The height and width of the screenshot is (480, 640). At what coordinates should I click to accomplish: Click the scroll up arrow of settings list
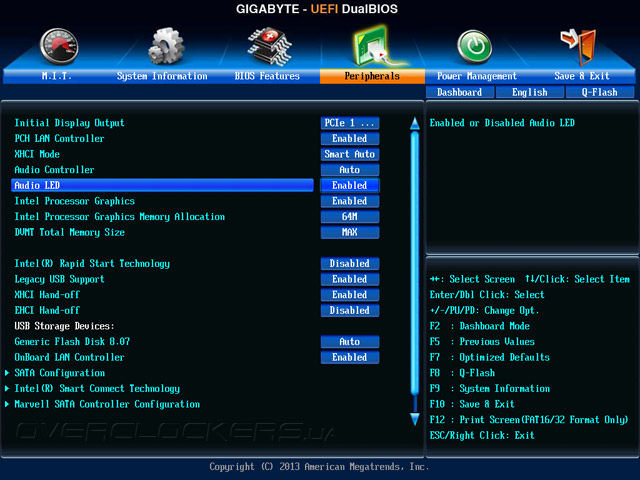pyautogui.click(x=415, y=124)
